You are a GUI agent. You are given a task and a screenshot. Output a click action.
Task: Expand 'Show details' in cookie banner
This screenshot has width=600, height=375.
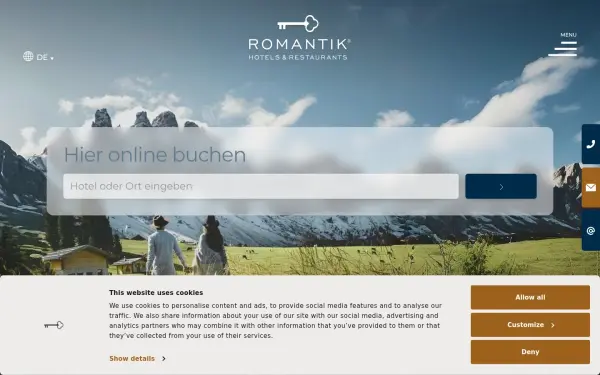tap(137, 359)
